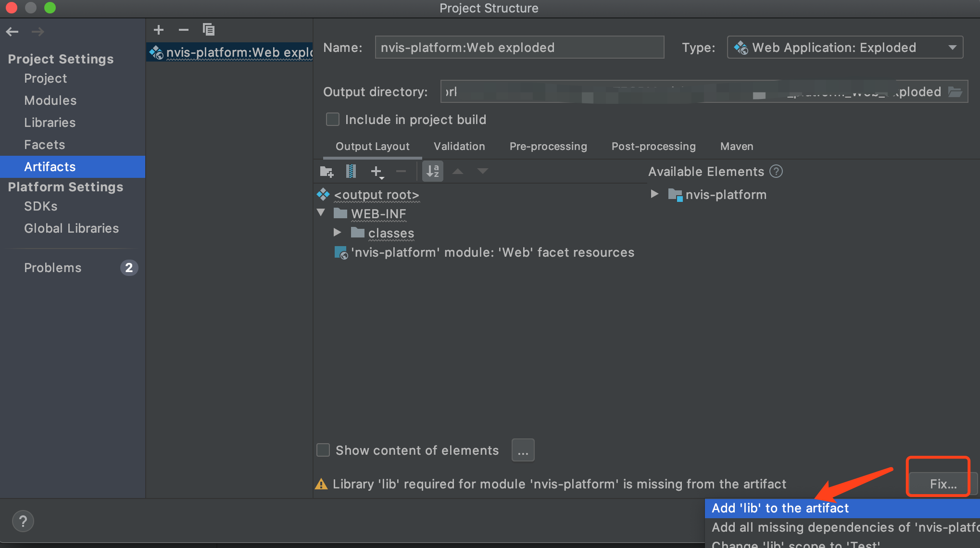Open Project settings

(46, 78)
